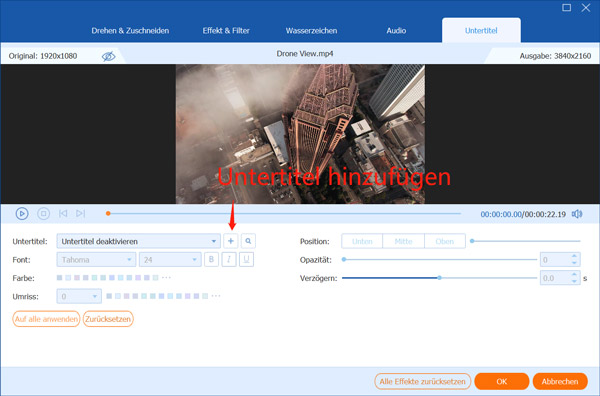Open the Untertitel deaktivieren dropdown
The width and height of the screenshot is (600, 396).
click(x=139, y=241)
